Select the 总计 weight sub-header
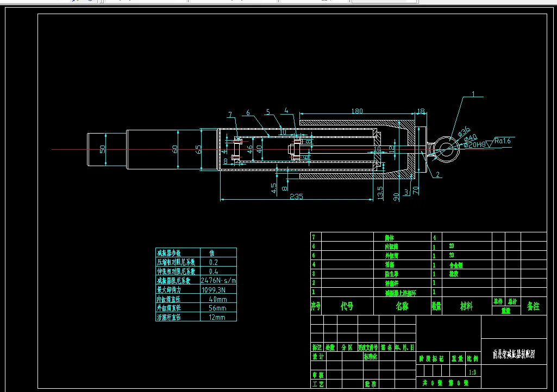 click(512, 301)
